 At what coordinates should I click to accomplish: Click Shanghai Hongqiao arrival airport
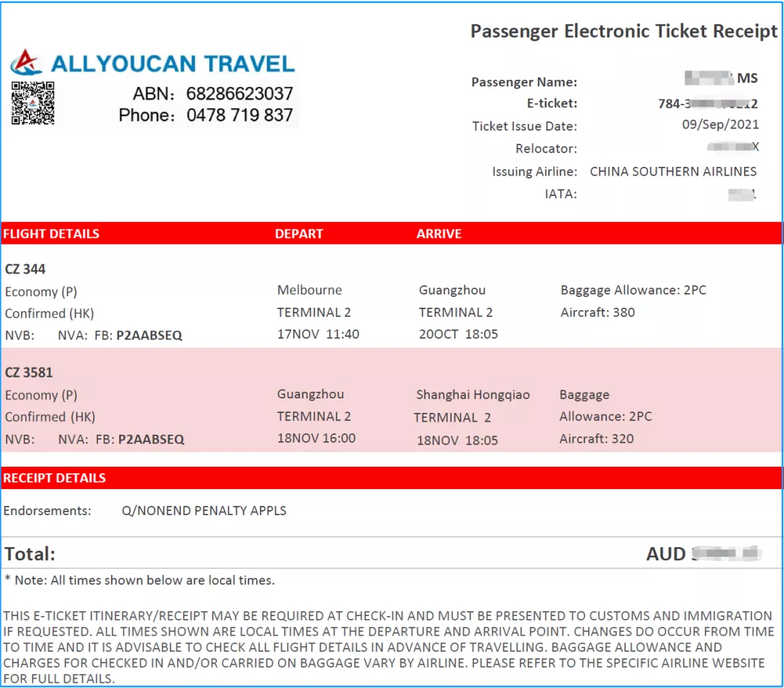pos(473,395)
